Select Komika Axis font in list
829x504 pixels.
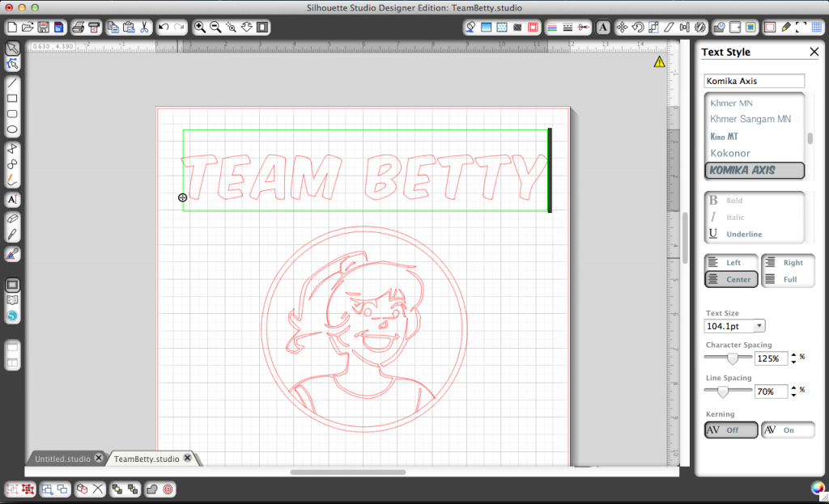coord(755,170)
